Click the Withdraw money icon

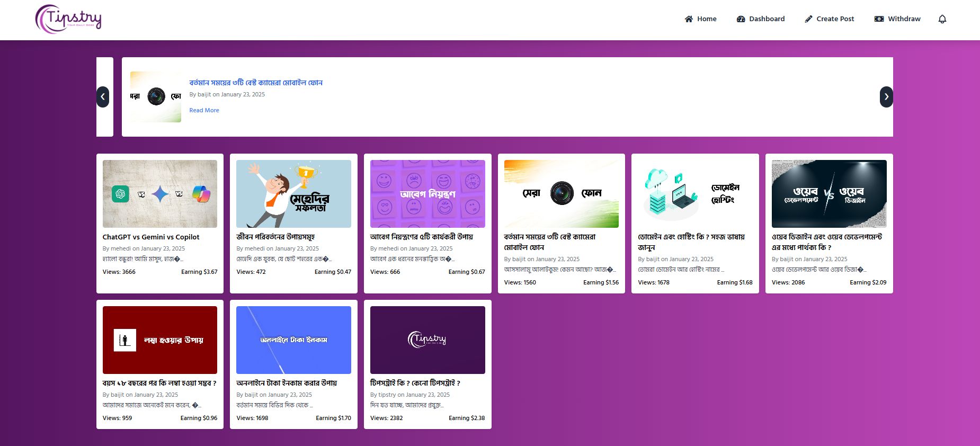pyautogui.click(x=879, y=19)
